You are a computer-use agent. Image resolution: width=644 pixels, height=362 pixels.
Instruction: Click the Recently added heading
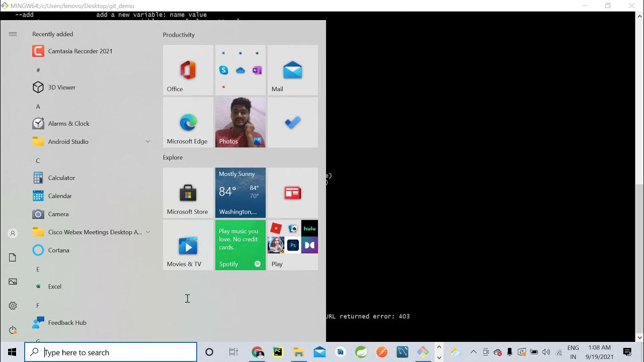tap(53, 34)
